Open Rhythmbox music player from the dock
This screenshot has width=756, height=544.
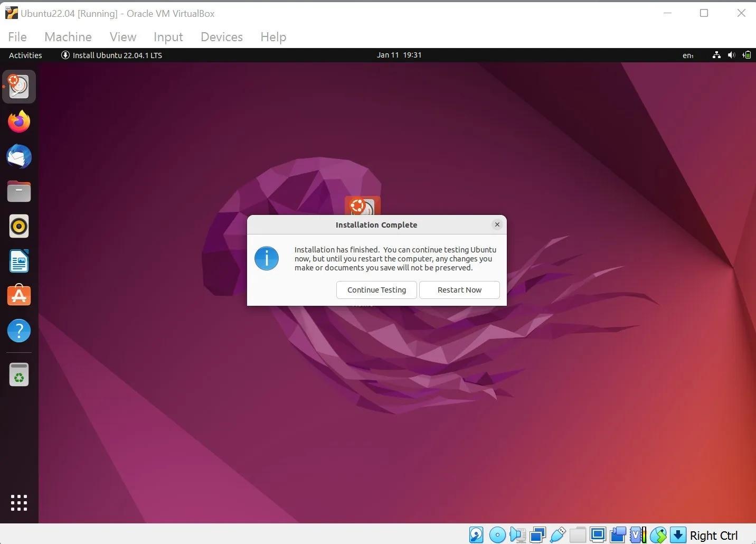[x=19, y=226]
